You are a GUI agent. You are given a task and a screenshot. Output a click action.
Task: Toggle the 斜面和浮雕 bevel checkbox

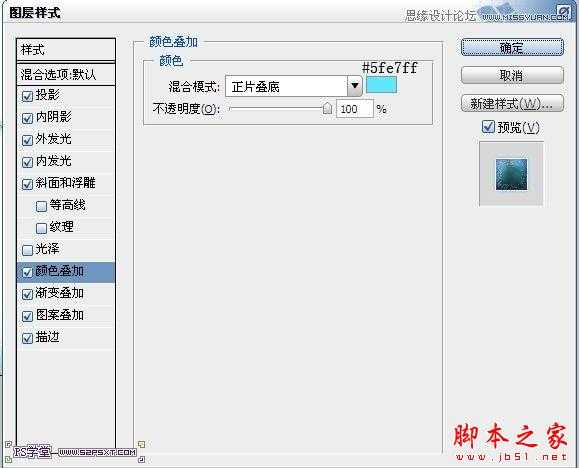pos(27,184)
